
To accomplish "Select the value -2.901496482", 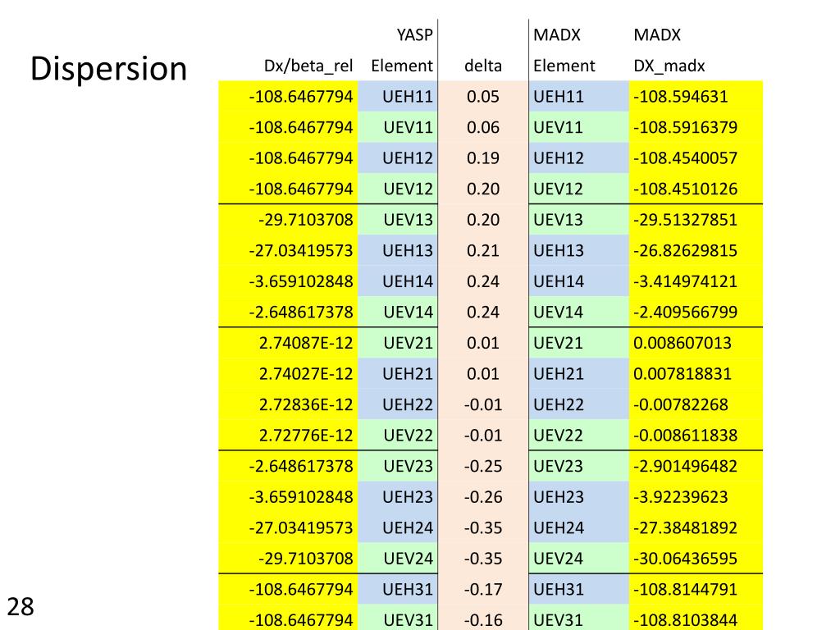I will pos(685,466).
